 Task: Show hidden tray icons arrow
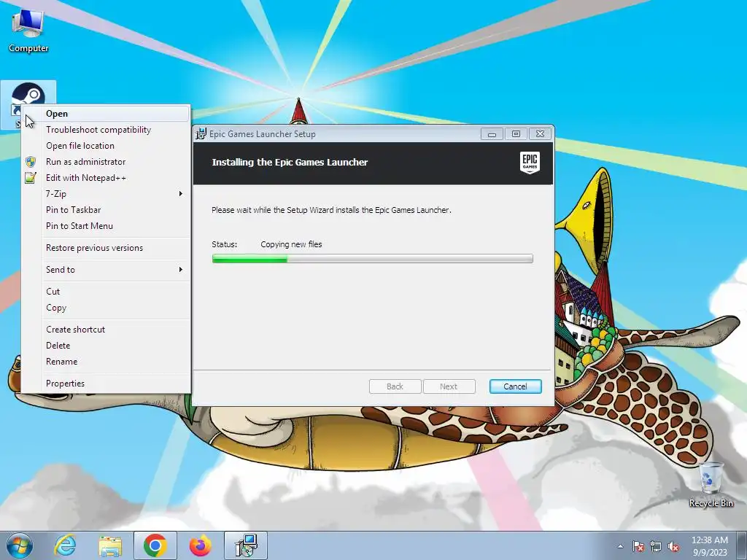620,547
